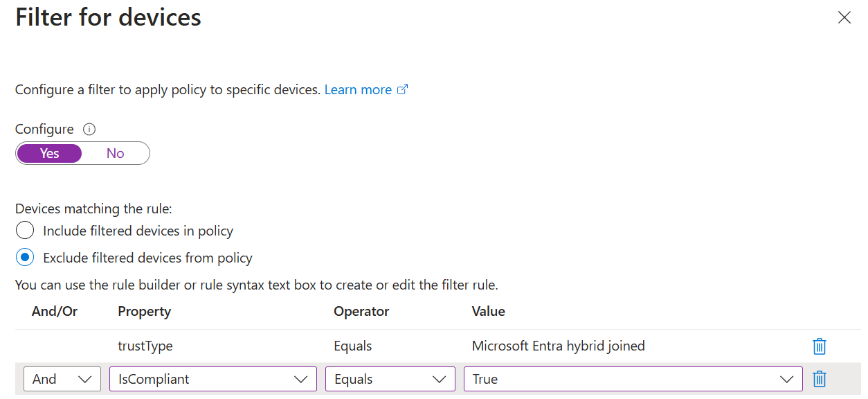Close the Filter for devices pane
The image size is (868, 399).
pos(844,18)
